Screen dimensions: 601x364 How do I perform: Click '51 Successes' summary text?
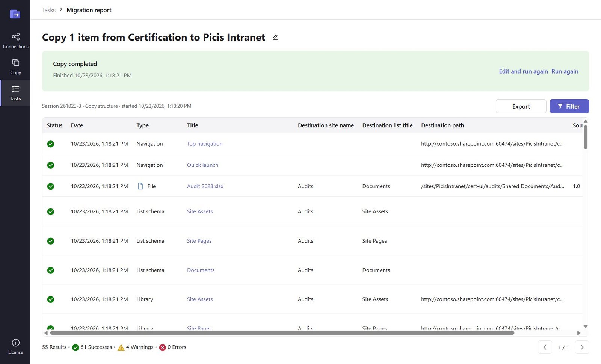(97, 347)
